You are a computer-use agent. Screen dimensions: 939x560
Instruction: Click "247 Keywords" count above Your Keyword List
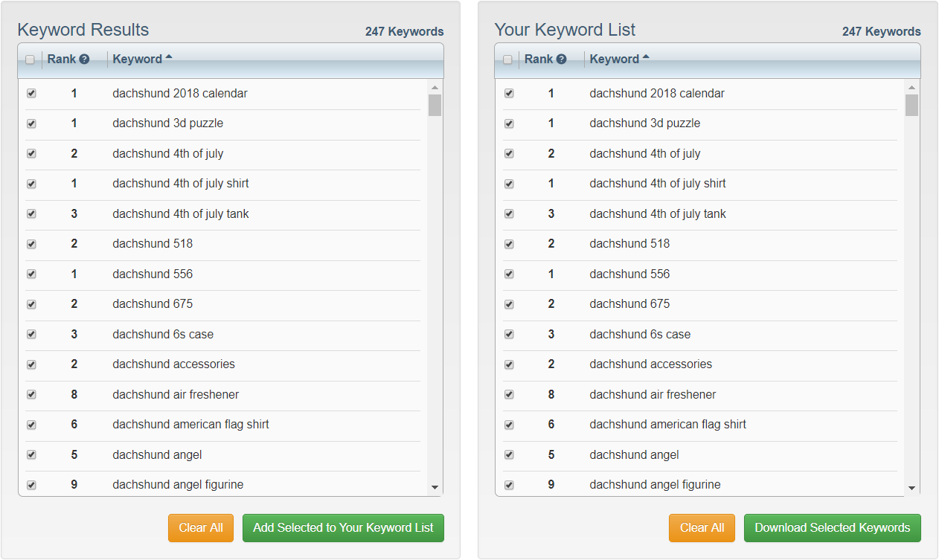882,32
